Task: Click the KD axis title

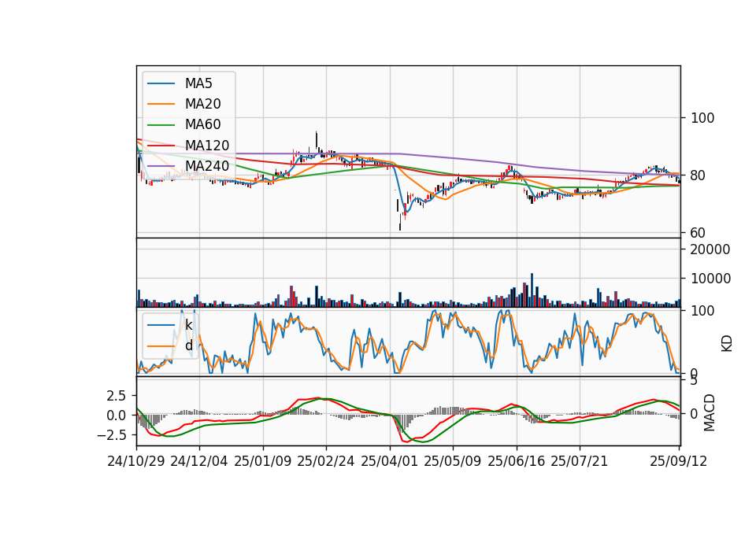Action: tap(727, 344)
